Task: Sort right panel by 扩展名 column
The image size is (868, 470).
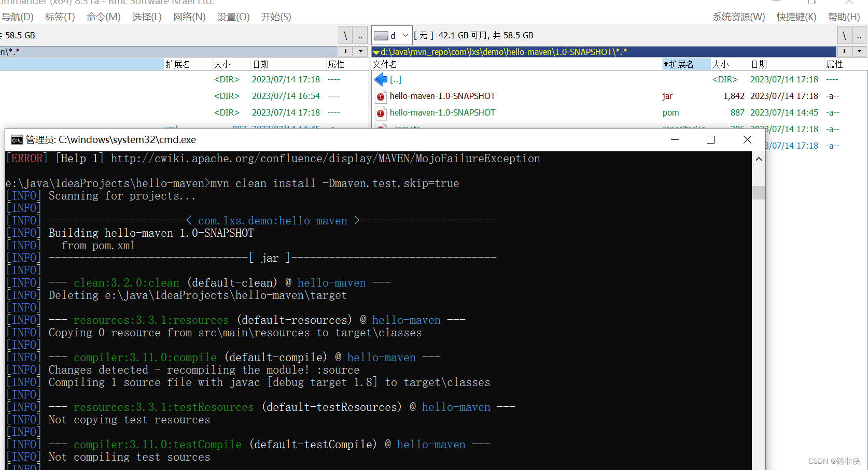Action: point(686,64)
